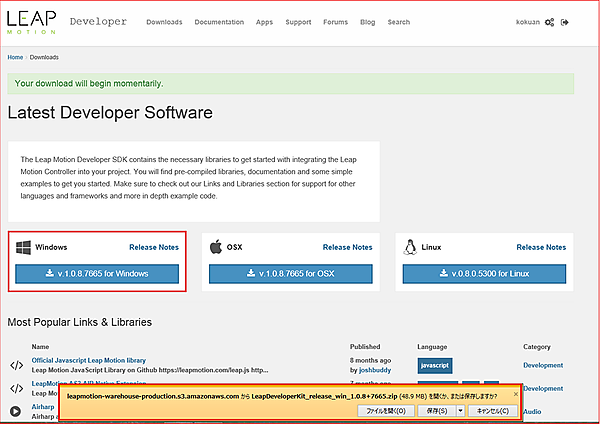Open Windows Release Notes link
Image resolution: width=600 pixels, height=425 pixels.
click(153, 247)
